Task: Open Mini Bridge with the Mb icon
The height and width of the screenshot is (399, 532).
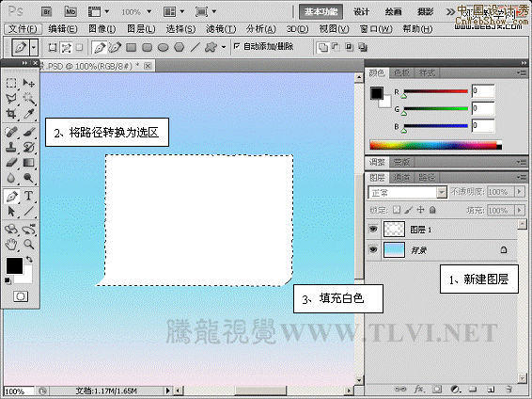Action: click(70, 12)
